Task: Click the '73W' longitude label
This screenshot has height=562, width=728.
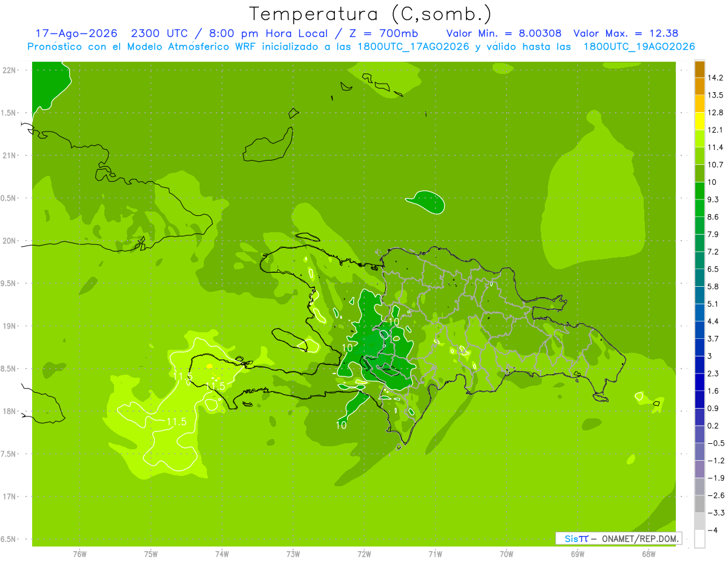Action: [x=293, y=554]
